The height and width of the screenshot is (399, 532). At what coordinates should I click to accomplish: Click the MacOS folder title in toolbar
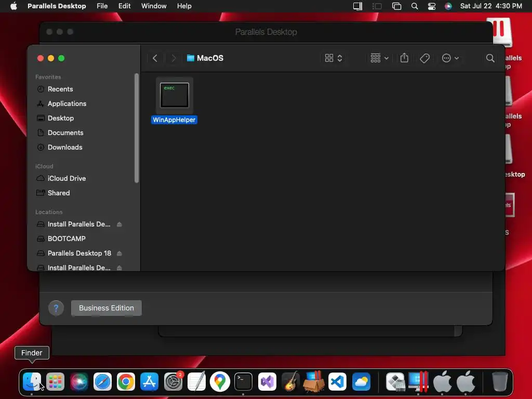point(205,58)
